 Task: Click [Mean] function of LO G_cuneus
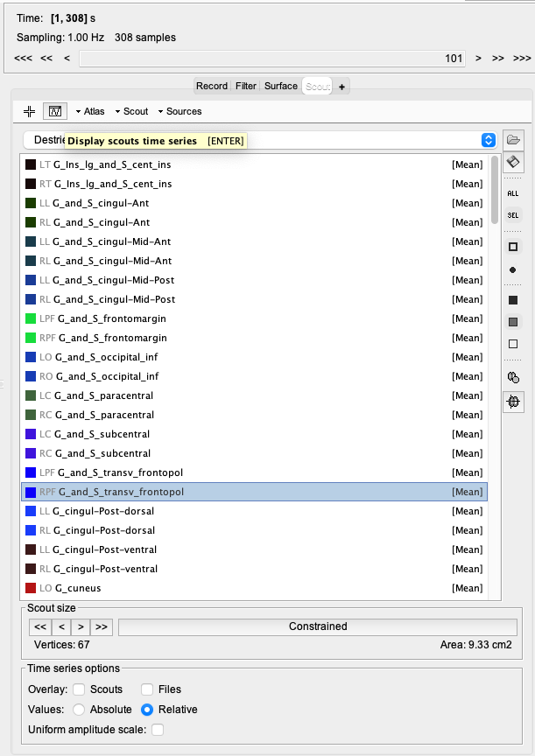(467, 588)
